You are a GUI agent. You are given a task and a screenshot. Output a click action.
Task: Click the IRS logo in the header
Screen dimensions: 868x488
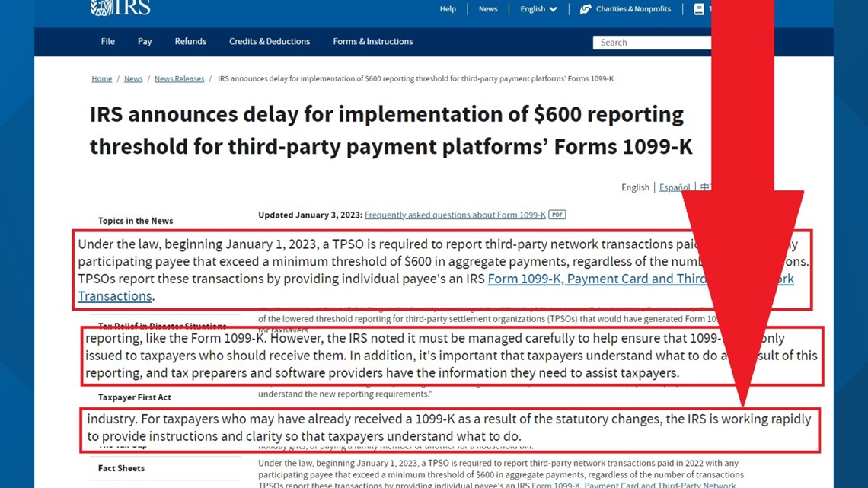point(120,7)
